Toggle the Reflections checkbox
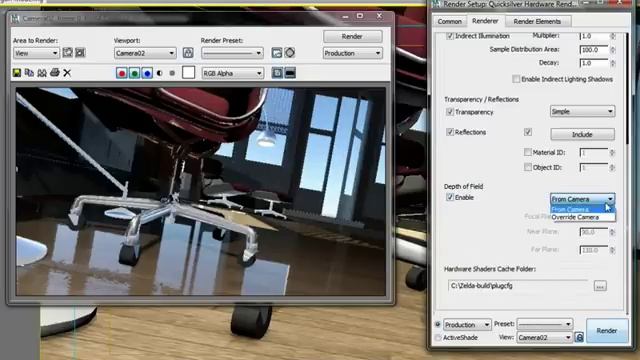 click(x=450, y=132)
